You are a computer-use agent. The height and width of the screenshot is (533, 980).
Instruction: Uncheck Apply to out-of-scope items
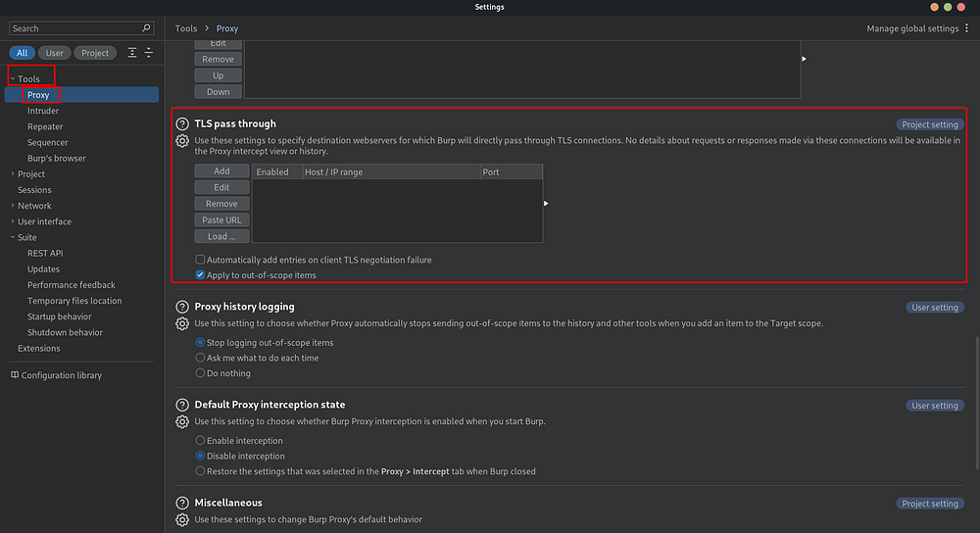coord(200,275)
